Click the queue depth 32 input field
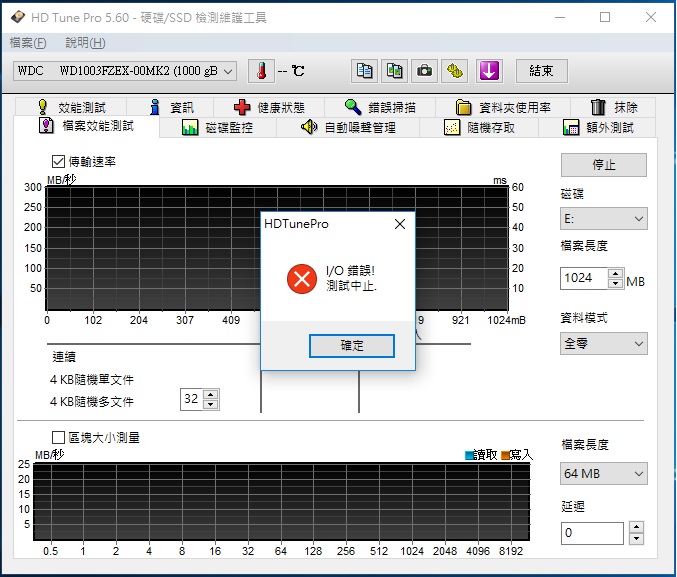Image resolution: width=677 pixels, height=577 pixels. 192,399
